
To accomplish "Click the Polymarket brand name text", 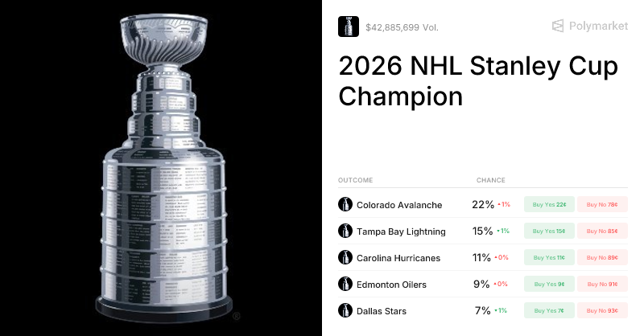I will [x=598, y=27].
